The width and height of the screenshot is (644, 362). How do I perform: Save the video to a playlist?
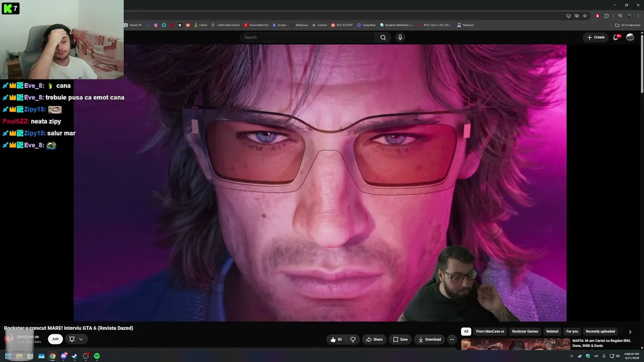tap(400, 339)
